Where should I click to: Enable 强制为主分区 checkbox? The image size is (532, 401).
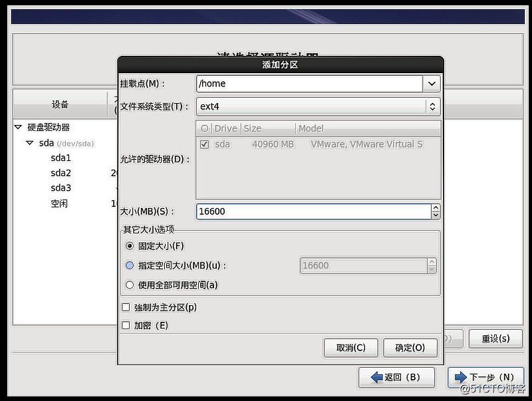(x=126, y=307)
